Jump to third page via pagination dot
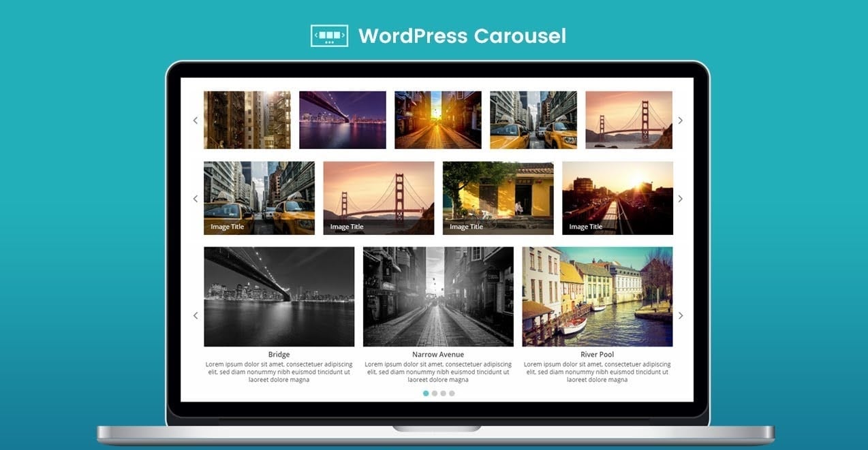This screenshot has height=450, width=868. (443, 393)
